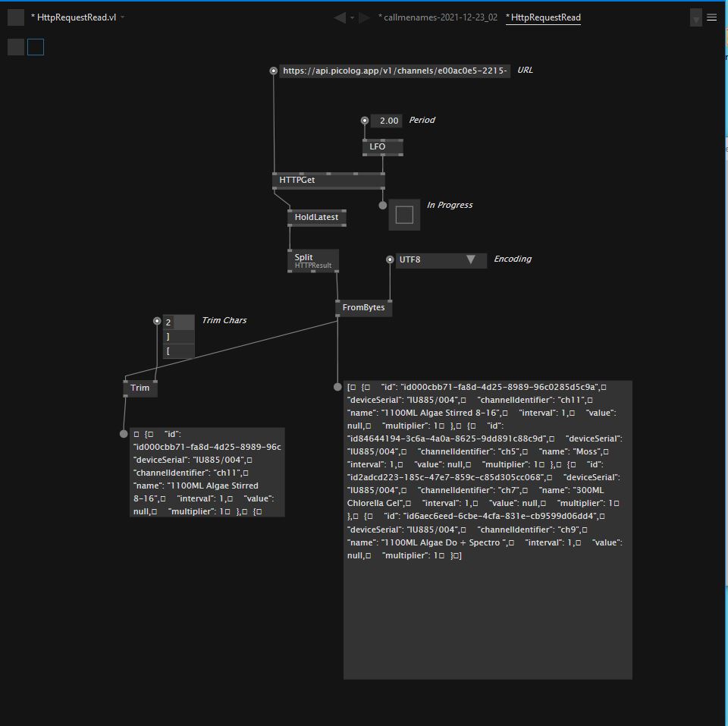Image resolution: width=728 pixels, height=726 pixels.
Task: Edit the Trim Chars '[' entry
Action: [x=178, y=351]
